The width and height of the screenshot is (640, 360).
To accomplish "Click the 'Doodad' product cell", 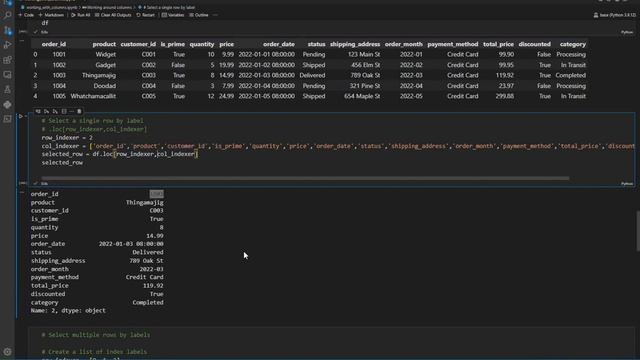I will pos(104,86).
